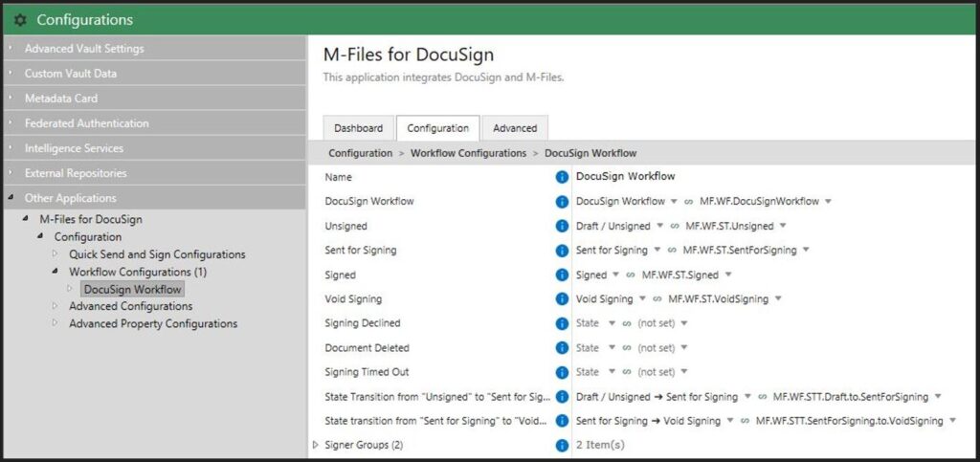The width and height of the screenshot is (980, 462).
Task: Click info icon beside Sent for Signing
Action: pos(562,251)
